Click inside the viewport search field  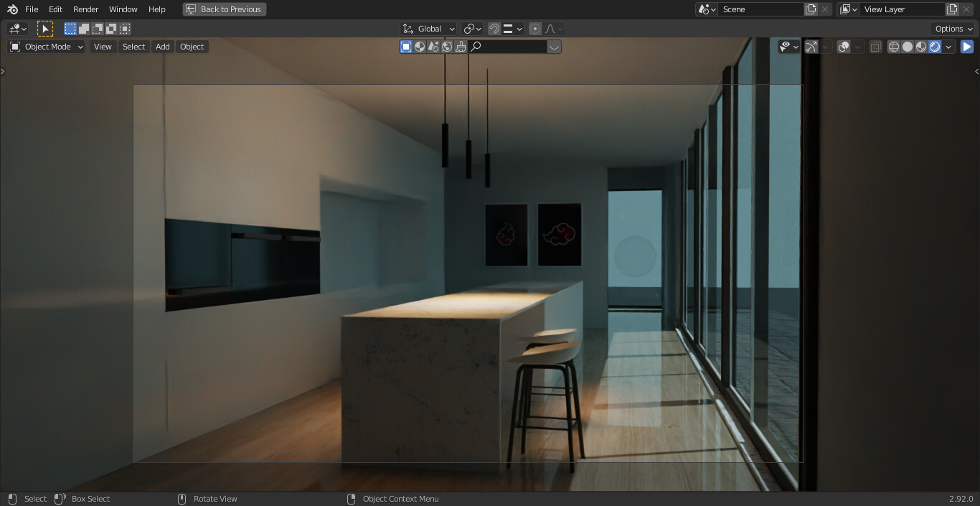coord(509,46)
